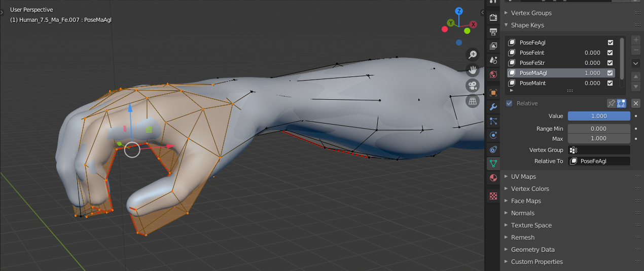Click the green Y axis gizmo circle
The width and height of the screenshot is (644, 271).
click(x=450, y=23)
